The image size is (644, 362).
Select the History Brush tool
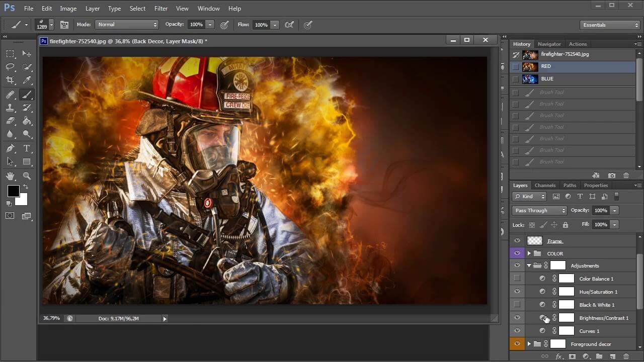pyautogui.click(x=27, y=108)
